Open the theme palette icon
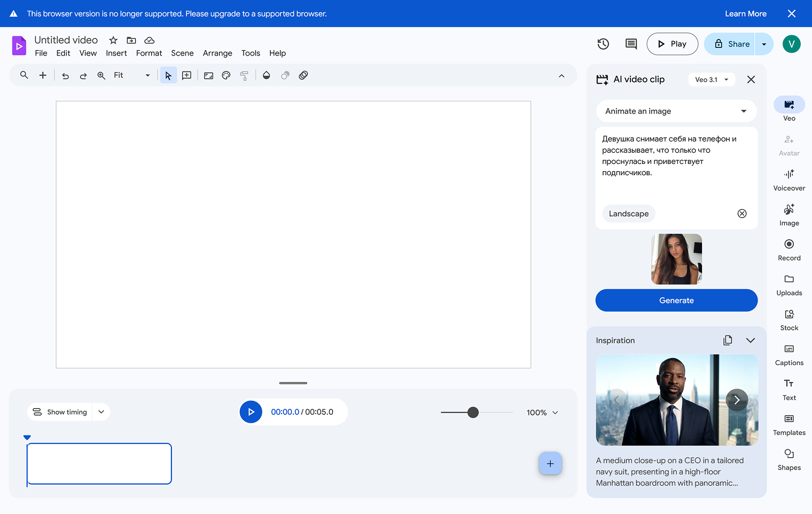This screenshot has height=514, width=812. 227,75
